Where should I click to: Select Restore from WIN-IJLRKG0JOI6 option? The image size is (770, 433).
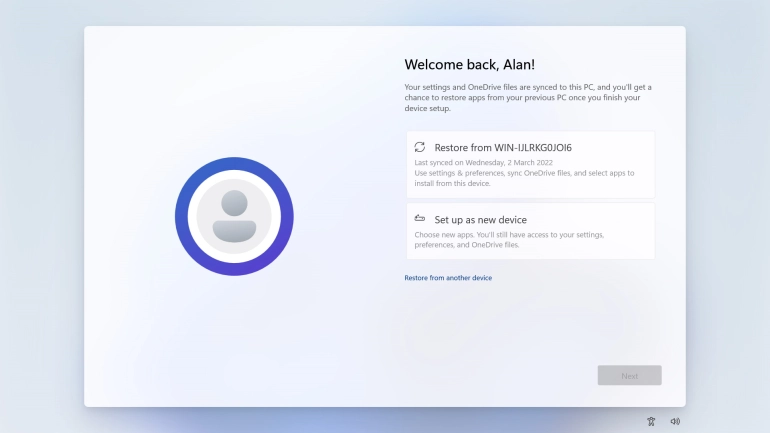click(530, 164)
